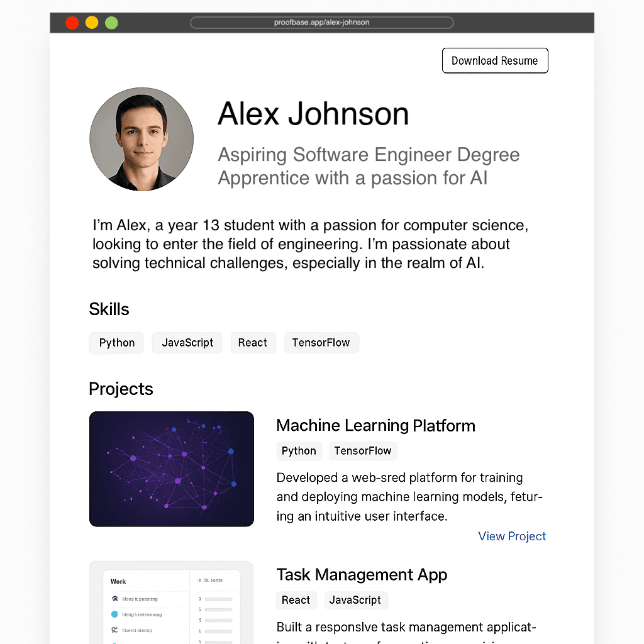This screenshot has height=644, width=644.
Task: Click JavaScript tag under Task Management App
Action: [x=355, y=600]
